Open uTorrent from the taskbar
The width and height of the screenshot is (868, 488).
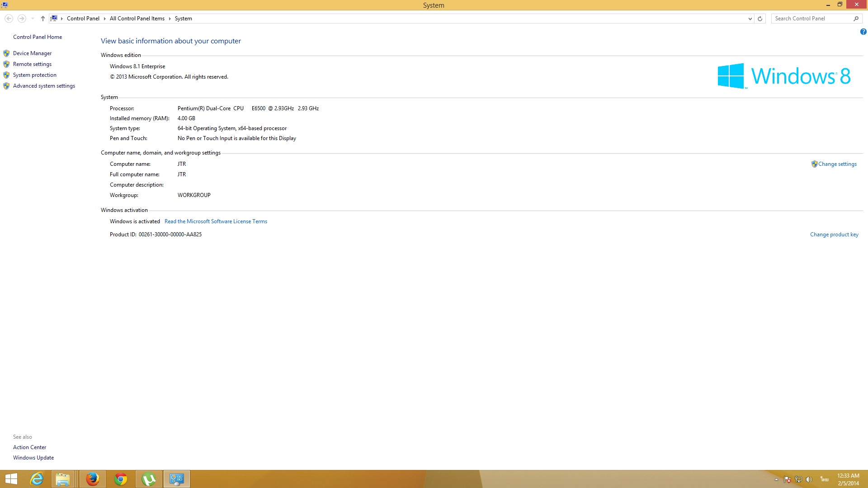coord(148,479)
